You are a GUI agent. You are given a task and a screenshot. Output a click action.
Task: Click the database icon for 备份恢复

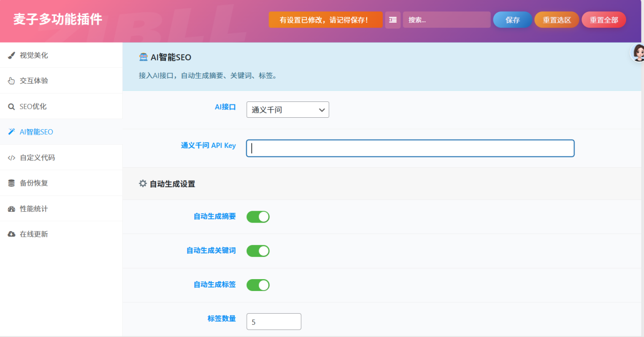11,183
